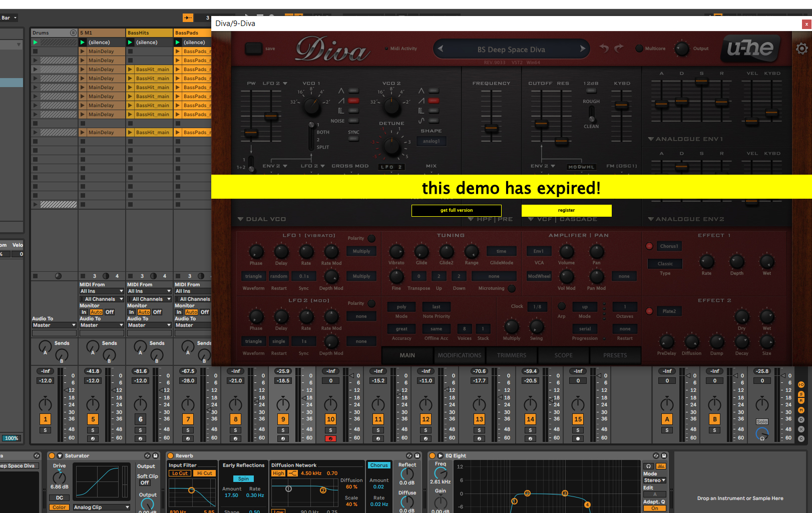This screenshot has width=812, height=513.
Task: Click orange arrow button in top toolbar
Action: [188, 18]
